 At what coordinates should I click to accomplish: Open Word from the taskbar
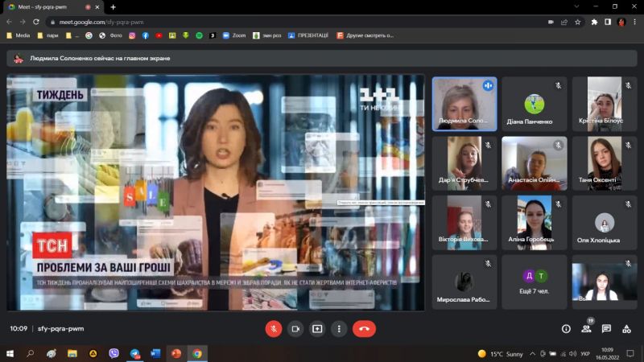155,353
